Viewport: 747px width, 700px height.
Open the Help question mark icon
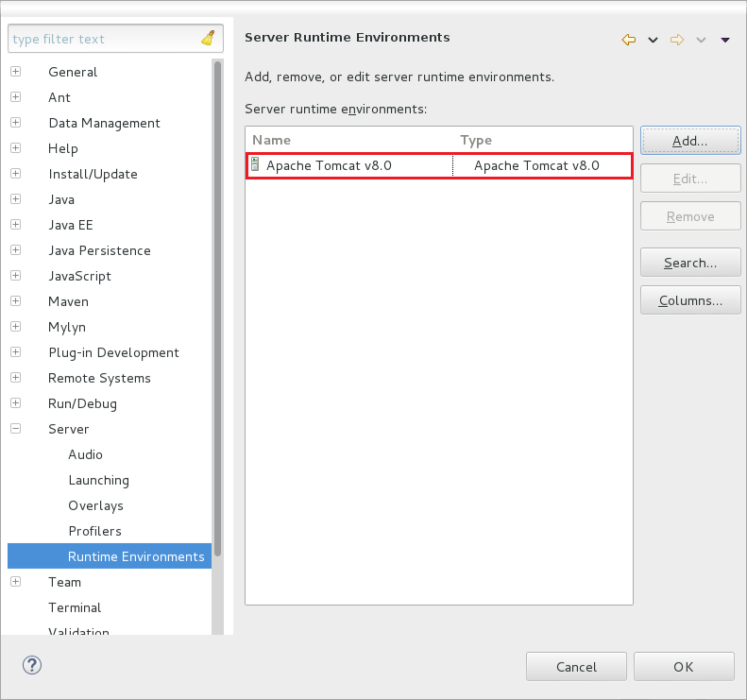tap(32, 665)
